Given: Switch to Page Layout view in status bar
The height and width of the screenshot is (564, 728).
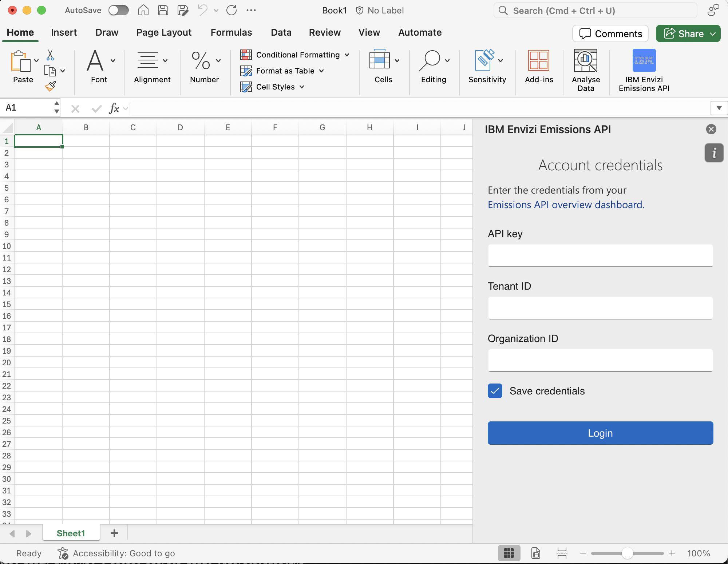Looking at the screenshot, I should coord(535,553).
